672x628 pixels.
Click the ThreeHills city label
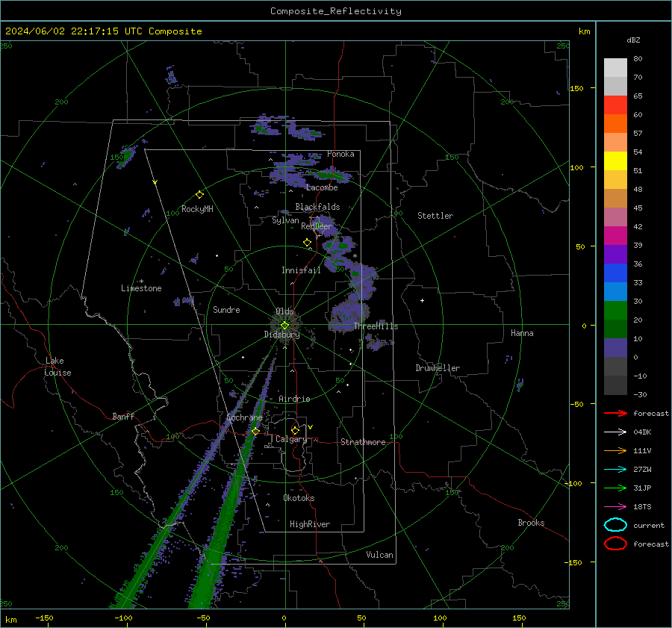[376, 326]
